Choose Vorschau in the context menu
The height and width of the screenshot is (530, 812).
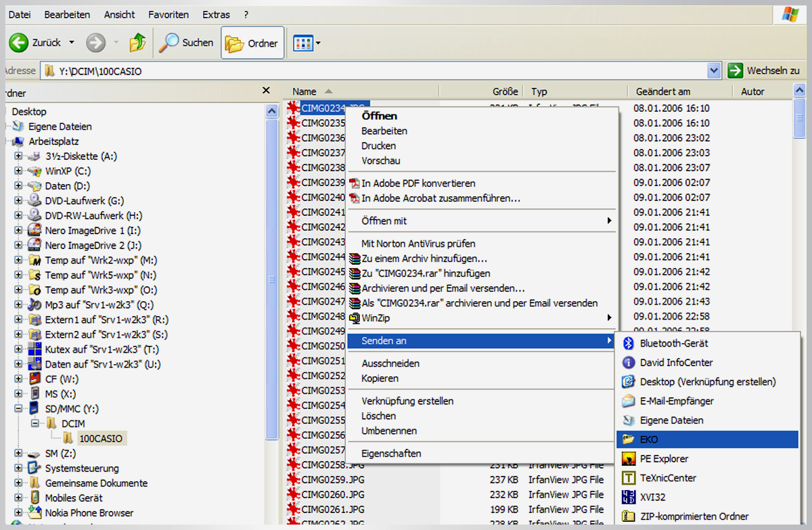pyautogui.click(x=482, y=161)
